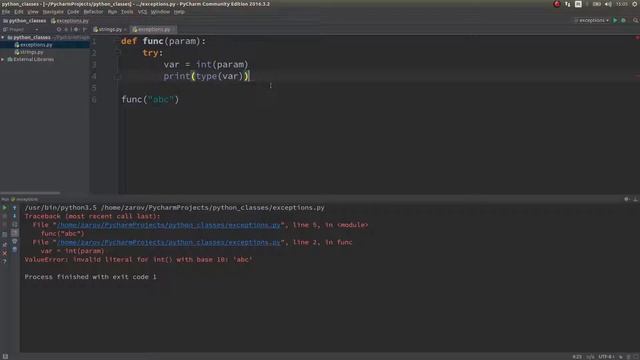Hide the Run tool window
Screen dimensions: 640x360
636,199
